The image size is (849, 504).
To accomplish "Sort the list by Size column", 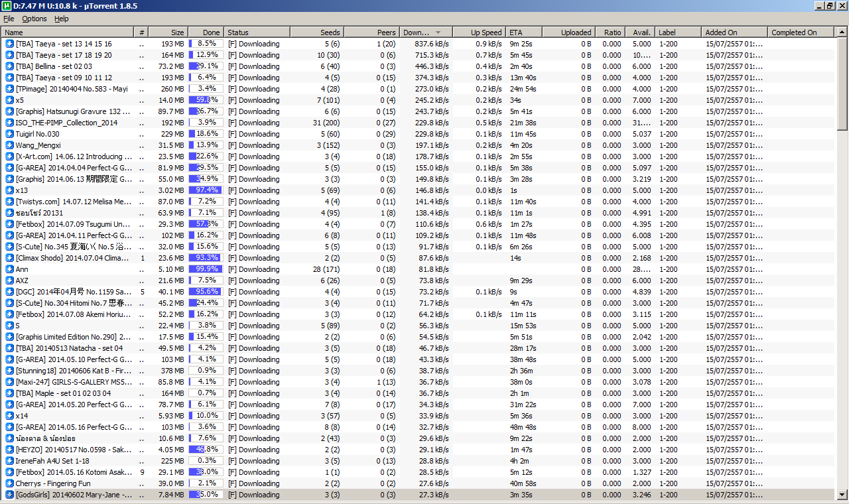I will click(x=168, y=32).
